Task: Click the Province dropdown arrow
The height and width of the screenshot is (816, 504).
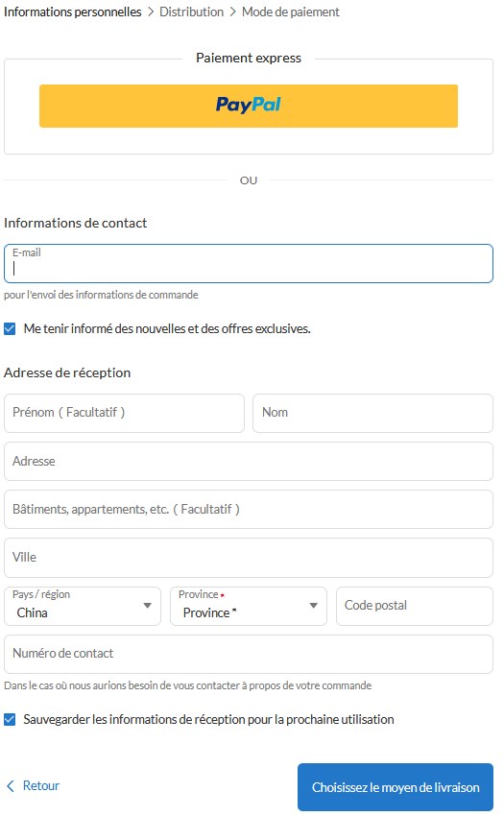Action: point(313,605)
